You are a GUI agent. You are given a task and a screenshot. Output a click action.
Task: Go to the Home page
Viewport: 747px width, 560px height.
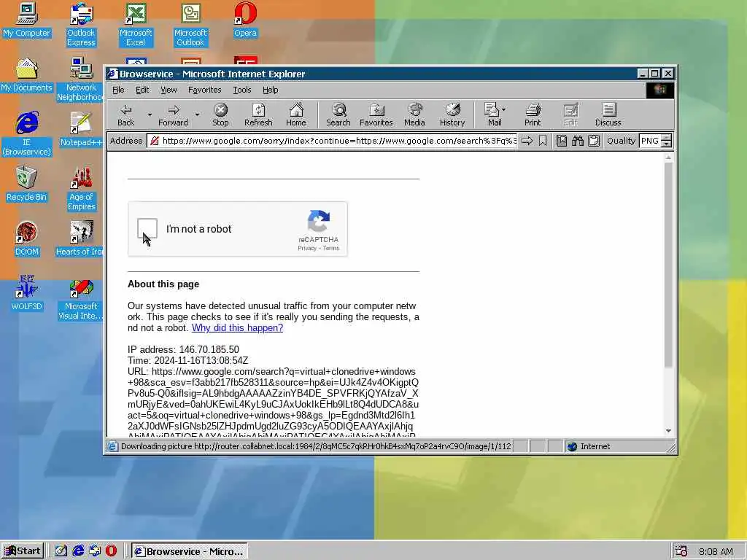(296, 115)
